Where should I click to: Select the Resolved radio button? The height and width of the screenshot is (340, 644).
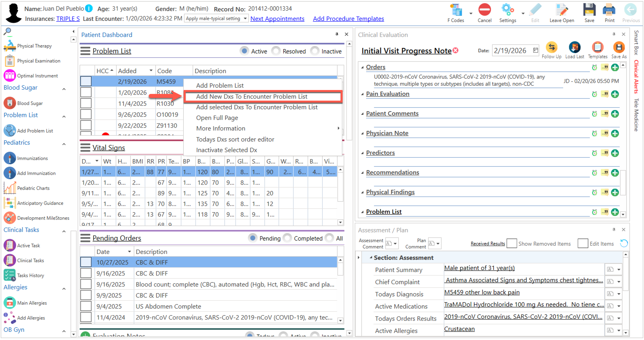point(276,51)
